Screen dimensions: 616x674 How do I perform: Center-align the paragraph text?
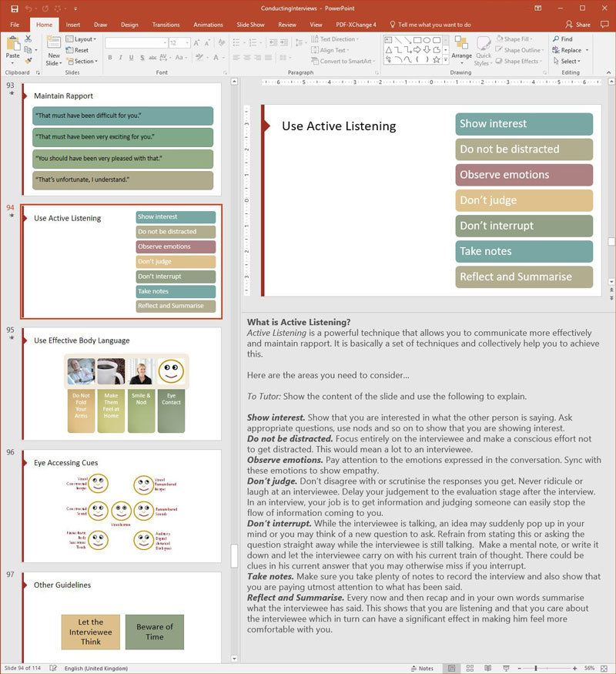tap(247, 57)
